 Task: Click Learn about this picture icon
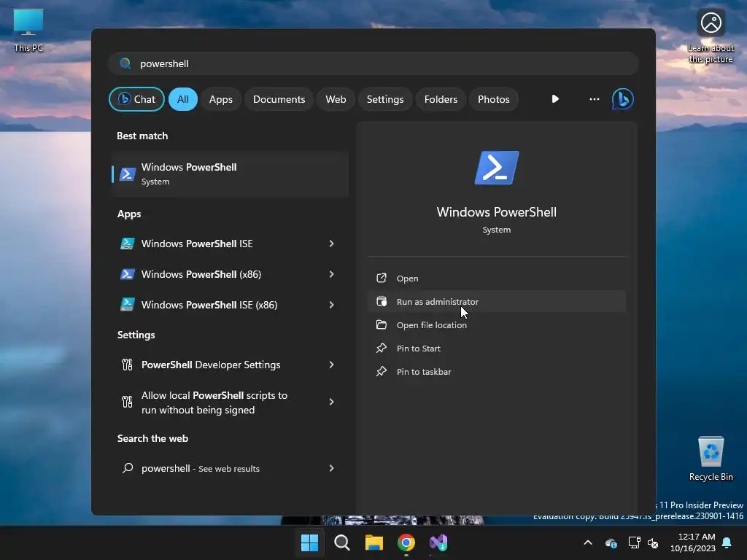point(711,36)
